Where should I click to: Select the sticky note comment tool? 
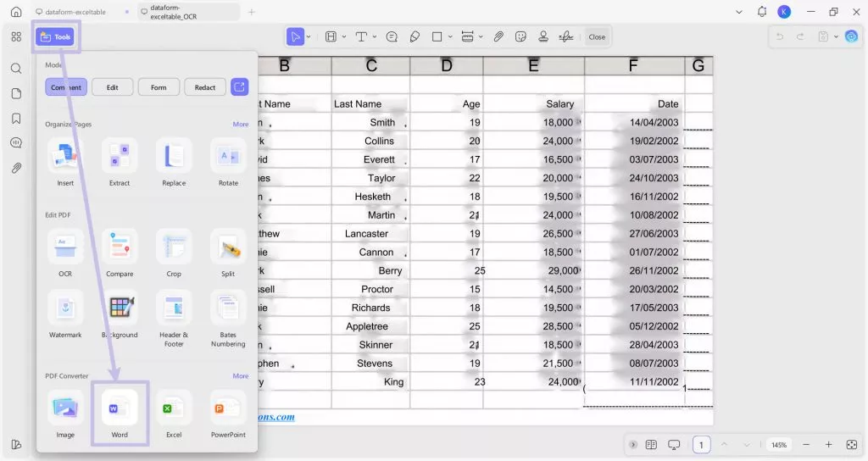click(x=392, y=37)
